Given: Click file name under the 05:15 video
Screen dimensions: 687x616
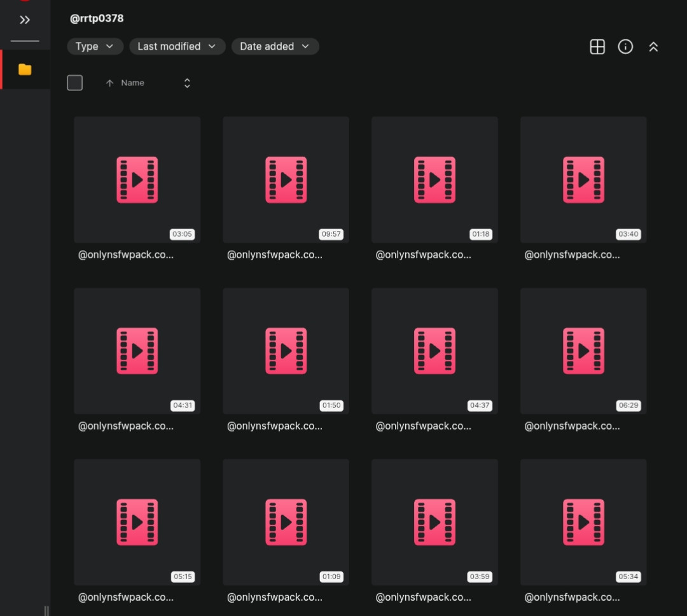Looking at the screenshot, I should pos(126,597).
